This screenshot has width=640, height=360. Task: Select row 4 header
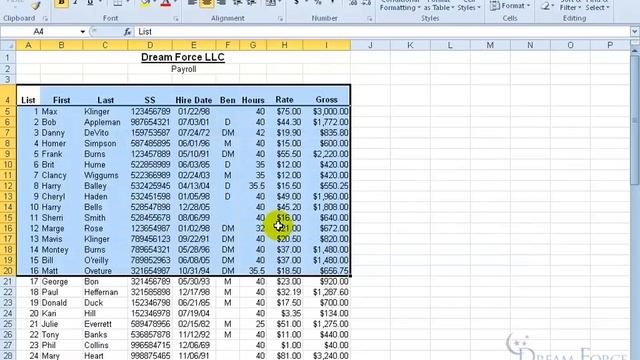(8, 95)
